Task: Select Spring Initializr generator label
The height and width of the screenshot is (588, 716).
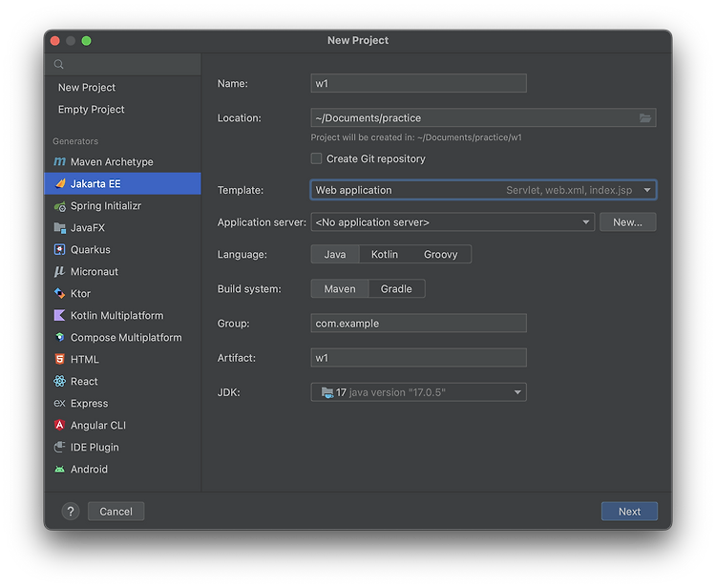Action: (106, 206)
